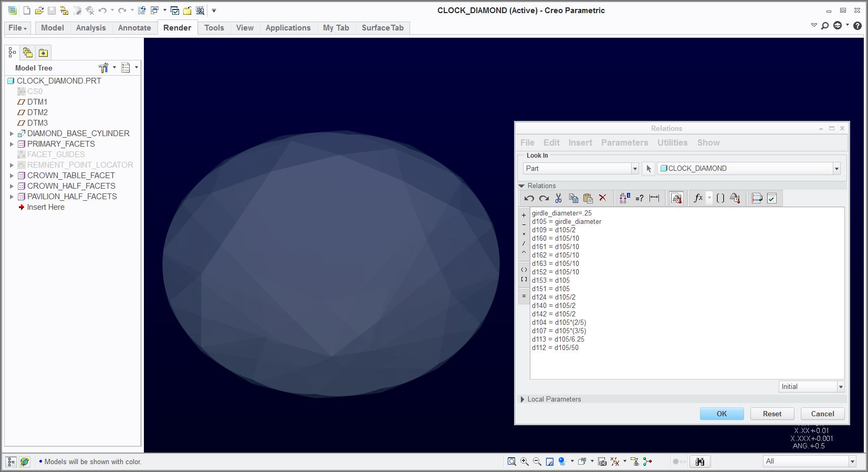
Task: Cancel the Relations dialog
Action: point(822,414)
